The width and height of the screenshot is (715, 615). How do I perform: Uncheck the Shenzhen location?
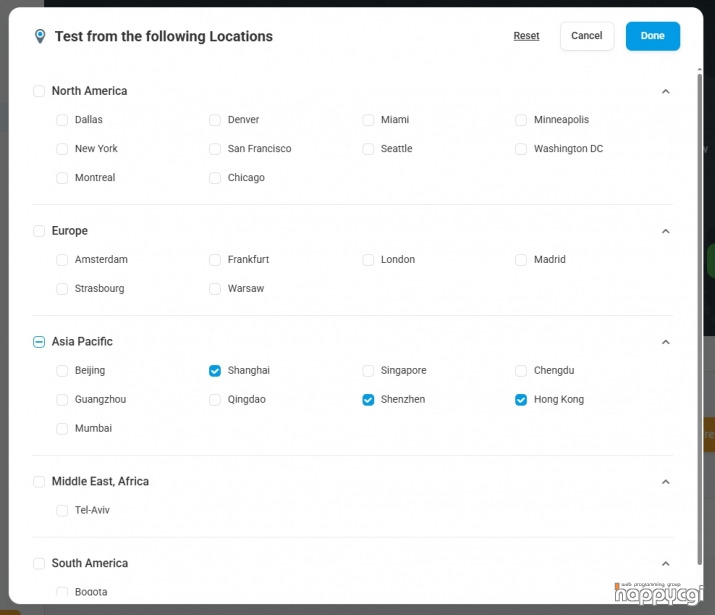tap(368, 400)
